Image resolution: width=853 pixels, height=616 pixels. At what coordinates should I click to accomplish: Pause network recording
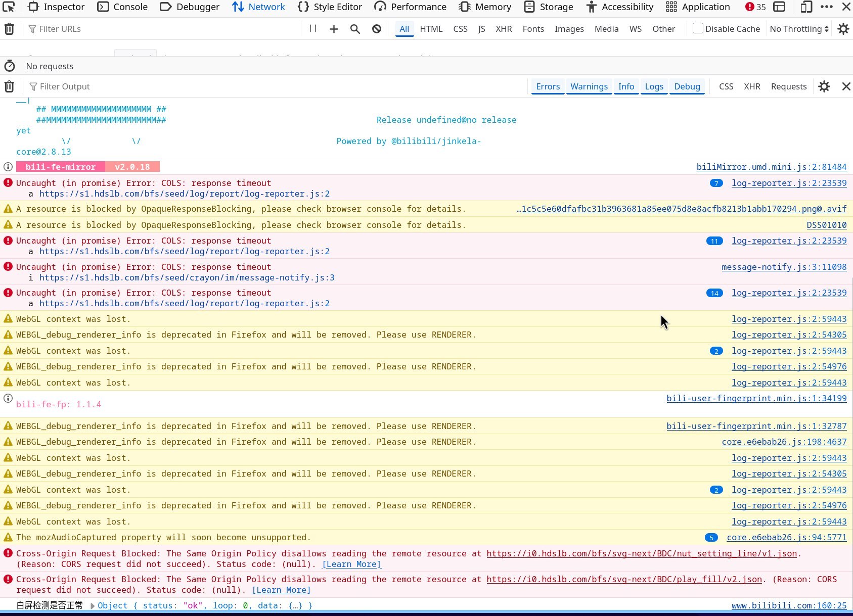[x=313, y=29]
